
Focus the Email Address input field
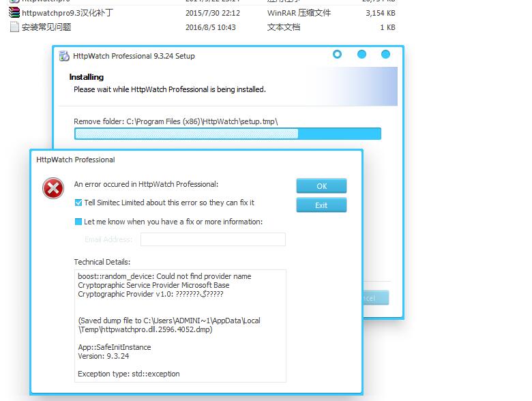[x=213, y=239]
